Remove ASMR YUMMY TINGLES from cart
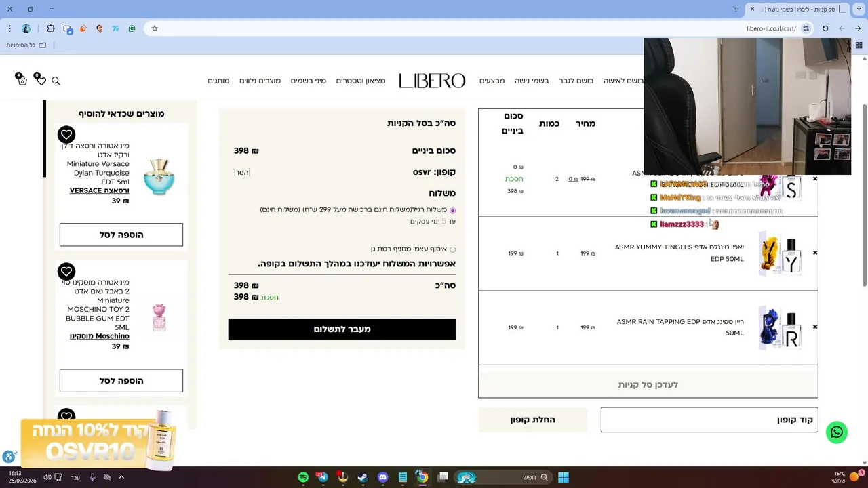This screenshot has width=868, height=488. click(815, 253)
